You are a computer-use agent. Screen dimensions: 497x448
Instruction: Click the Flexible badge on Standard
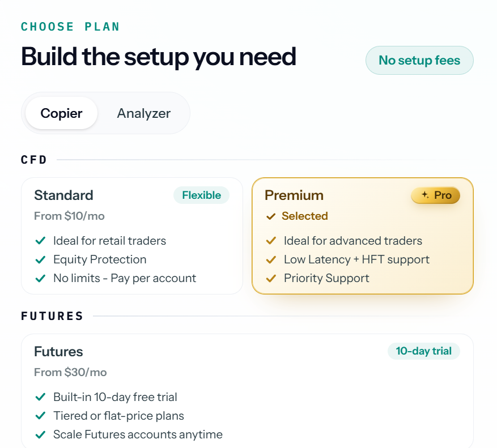click(x=201, y=195)
